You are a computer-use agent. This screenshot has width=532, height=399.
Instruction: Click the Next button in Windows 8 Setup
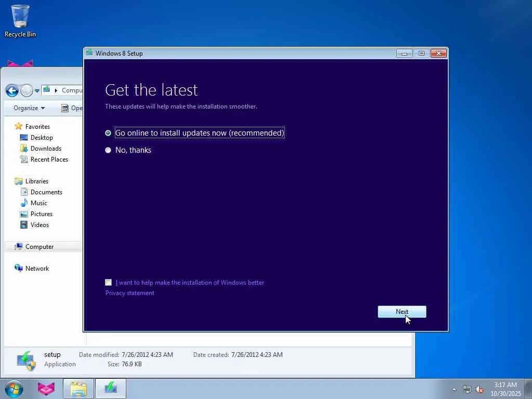(402, 312)
